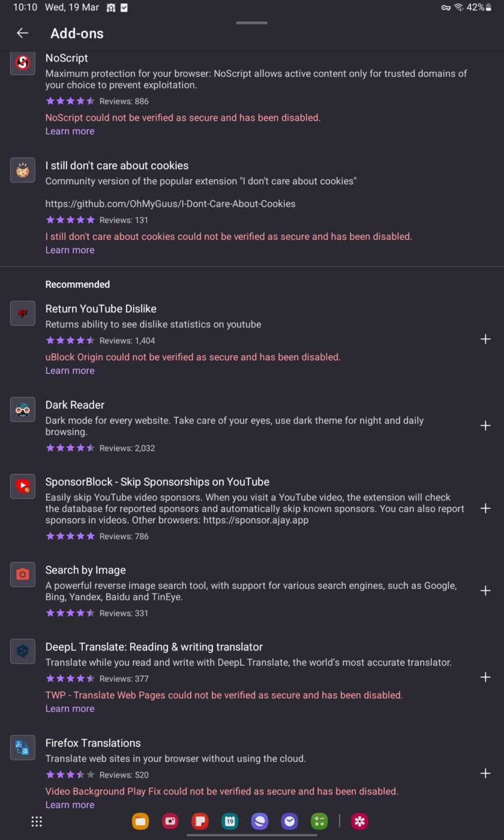
Task: Add Dark Reader with its plus button
Action: (485, 426)
